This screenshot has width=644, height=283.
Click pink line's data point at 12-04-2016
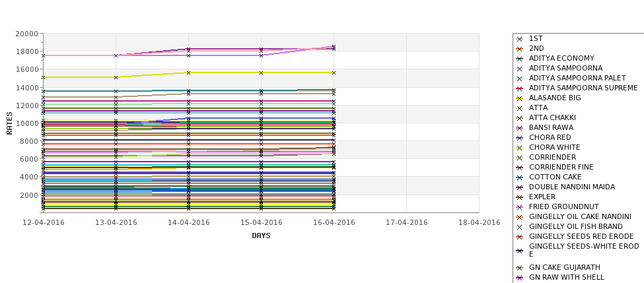pyautogui.click(x=44, y=55)
